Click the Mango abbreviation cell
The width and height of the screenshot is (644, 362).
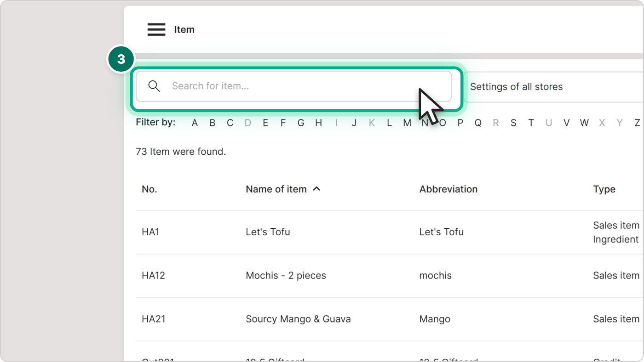[x=435, y=319]
